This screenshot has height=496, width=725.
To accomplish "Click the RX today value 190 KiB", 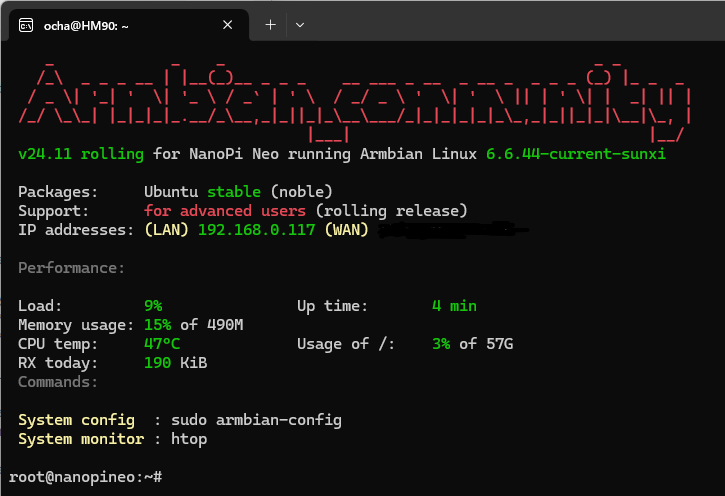I will pos(176,363).
